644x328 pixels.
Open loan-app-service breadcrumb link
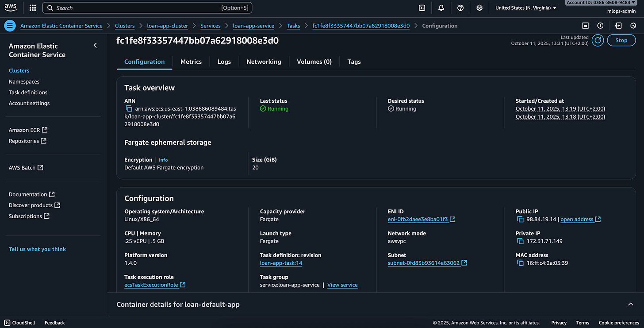(253, 26)
